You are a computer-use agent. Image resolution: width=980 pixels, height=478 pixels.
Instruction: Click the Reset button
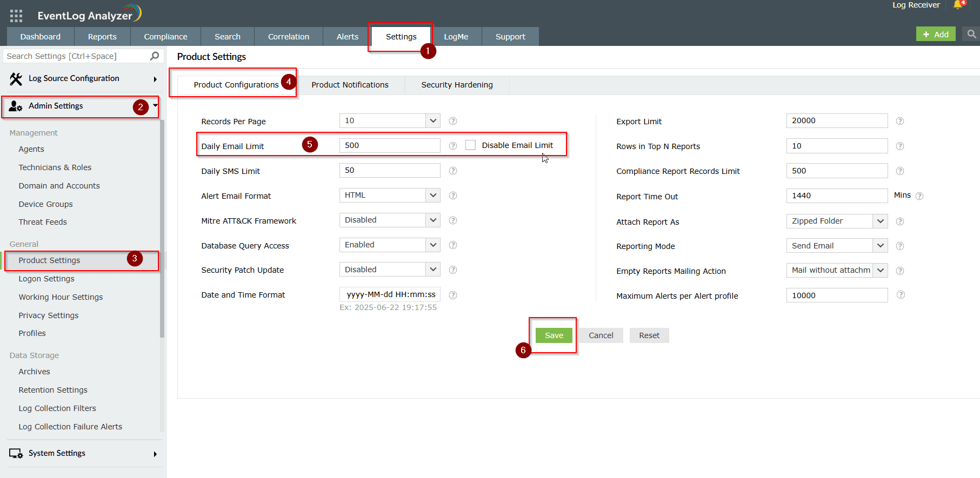tap(649, 335)
